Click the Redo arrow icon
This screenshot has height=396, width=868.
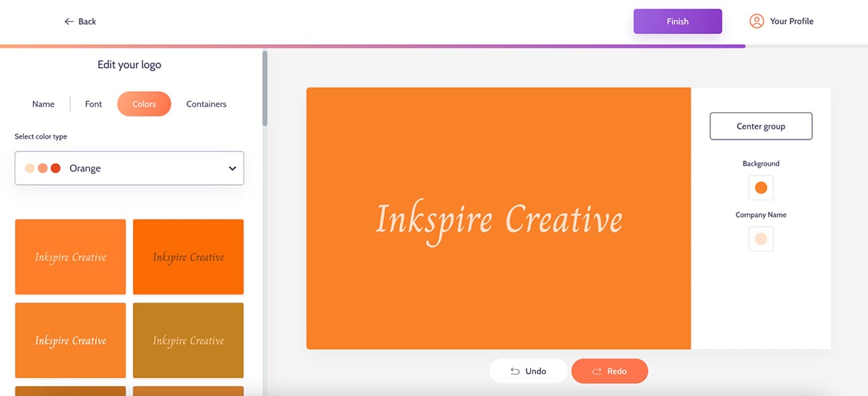point(597,371)
